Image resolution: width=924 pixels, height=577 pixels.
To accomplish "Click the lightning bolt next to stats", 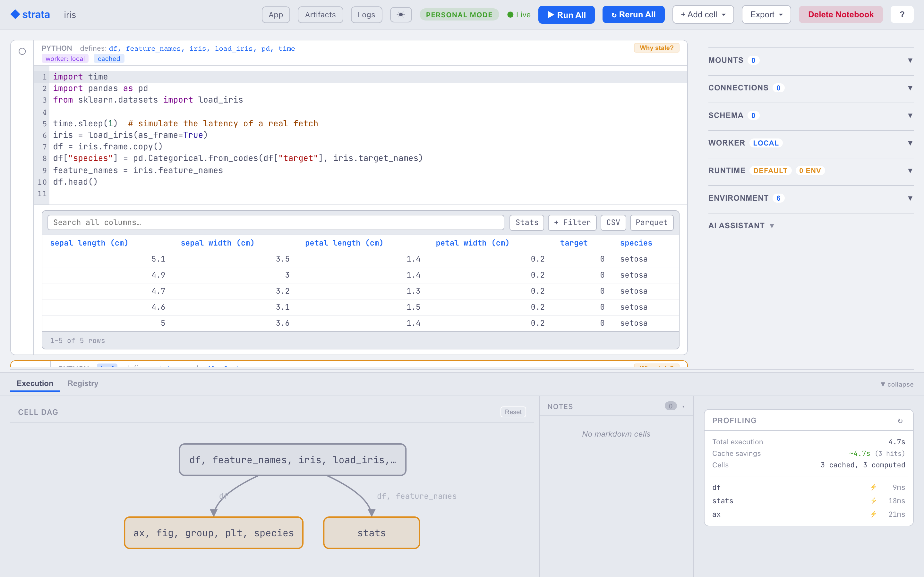I will pos(873,501).
